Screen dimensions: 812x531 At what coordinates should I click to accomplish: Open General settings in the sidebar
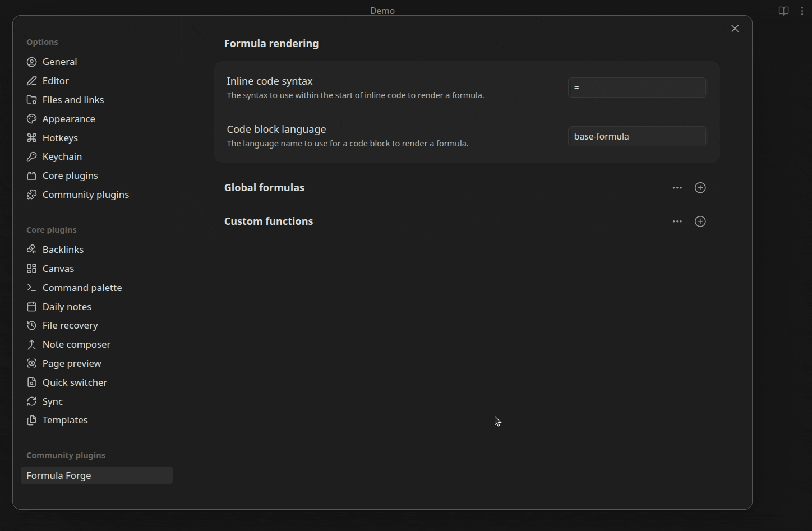coord(96,62)
